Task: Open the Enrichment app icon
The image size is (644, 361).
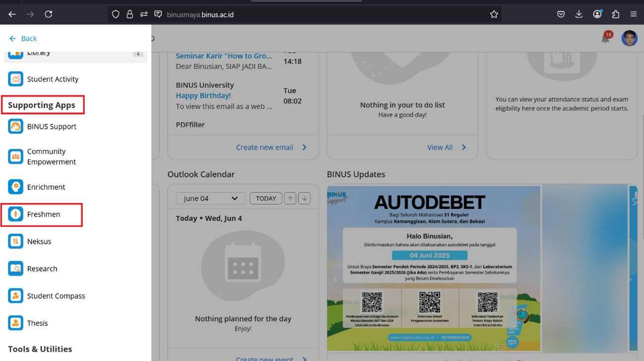Action: click(15, 187)
